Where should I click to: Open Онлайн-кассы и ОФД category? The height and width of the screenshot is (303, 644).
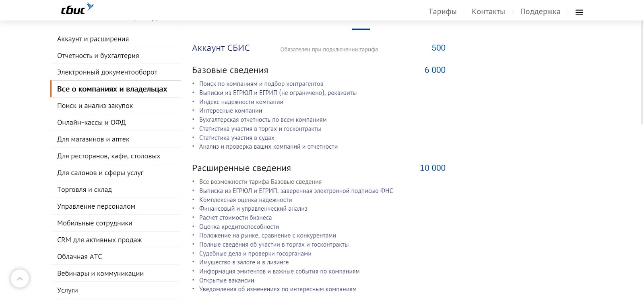click(x=116, y=122)
